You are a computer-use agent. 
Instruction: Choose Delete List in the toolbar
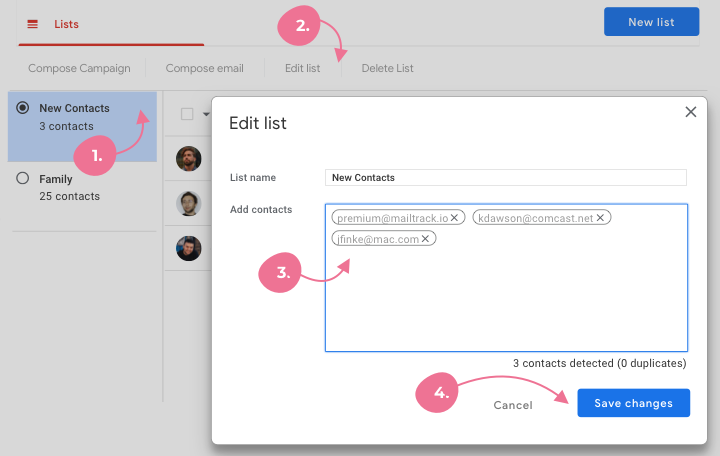tap(387, 68)
